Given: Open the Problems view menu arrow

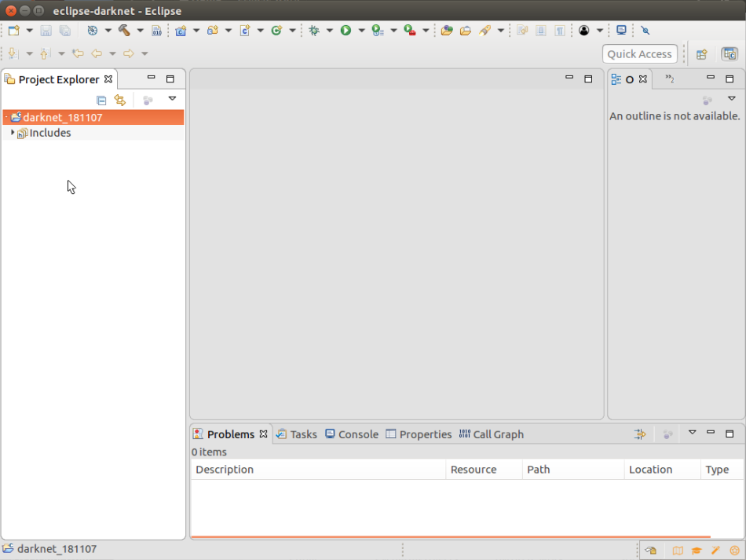Looking at the screenshot, I should coord(692,433).
